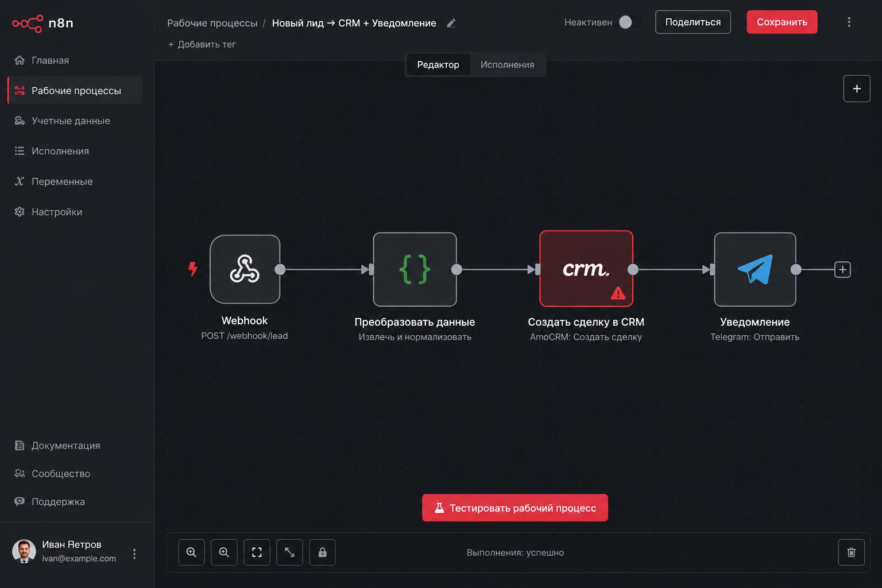Click Добавить тег under the title
This screenshot has width=882, height=588.
pyautogui.click(x=202, y=44)
